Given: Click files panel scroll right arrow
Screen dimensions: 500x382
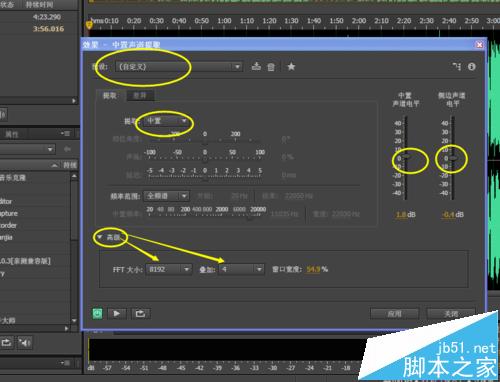Looking at the screenshot, I should point(74,101).
